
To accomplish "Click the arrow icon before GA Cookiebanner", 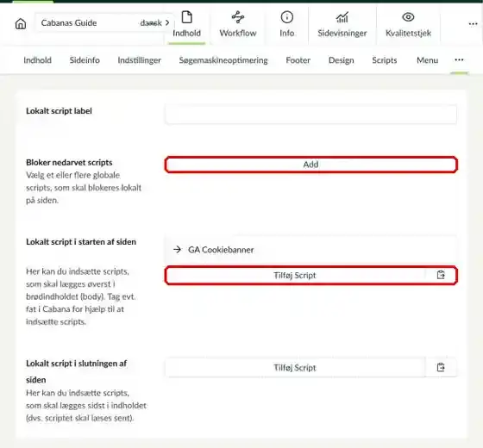I will (177, 250).
